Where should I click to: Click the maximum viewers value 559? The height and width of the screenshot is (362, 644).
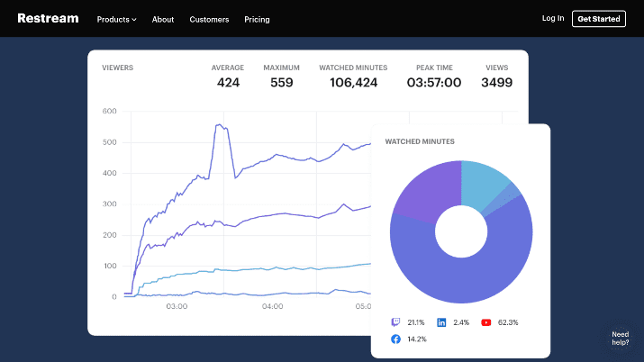[x=282, y=83]
